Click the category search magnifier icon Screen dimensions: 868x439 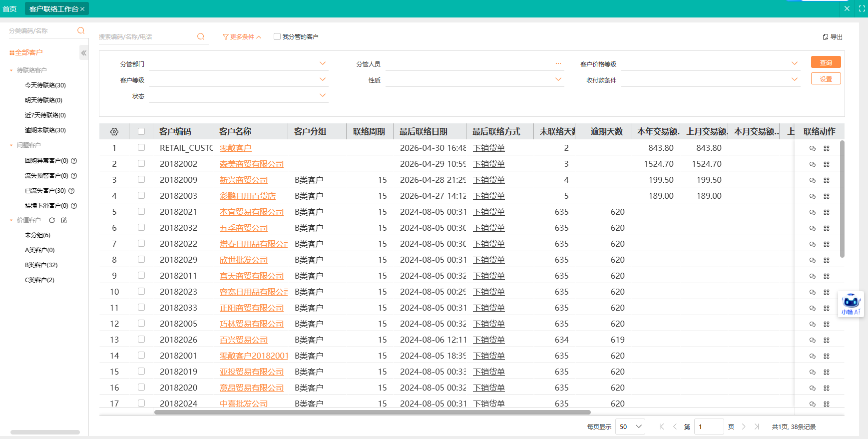click(81, 30)
